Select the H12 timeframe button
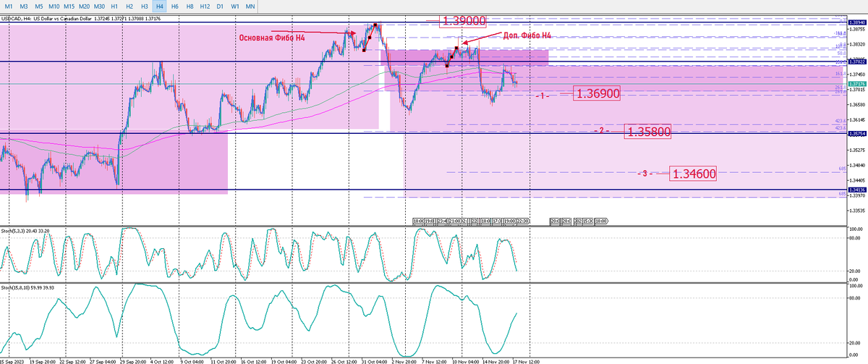 pyautogui.click(x=205, y=6)
